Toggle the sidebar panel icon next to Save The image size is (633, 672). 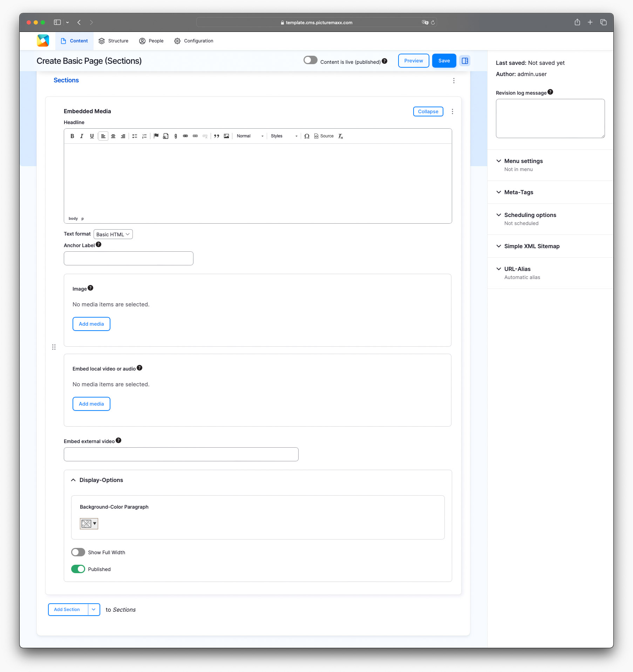pos(465,61)
